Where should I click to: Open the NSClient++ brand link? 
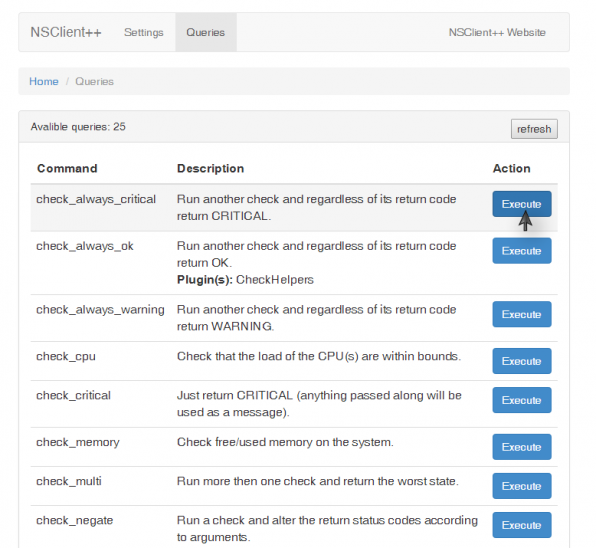pyautogui.click(x=66, y=32)
